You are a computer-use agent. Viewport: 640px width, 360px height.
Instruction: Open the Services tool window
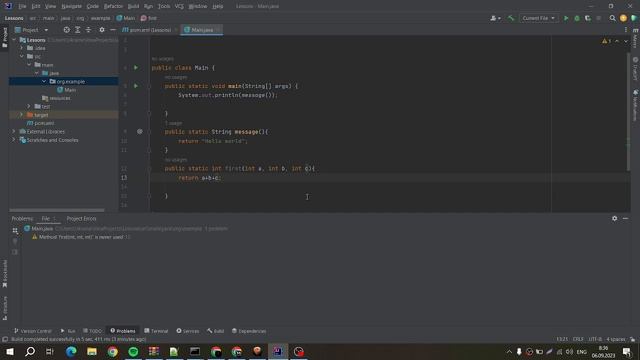click(188, 331)
